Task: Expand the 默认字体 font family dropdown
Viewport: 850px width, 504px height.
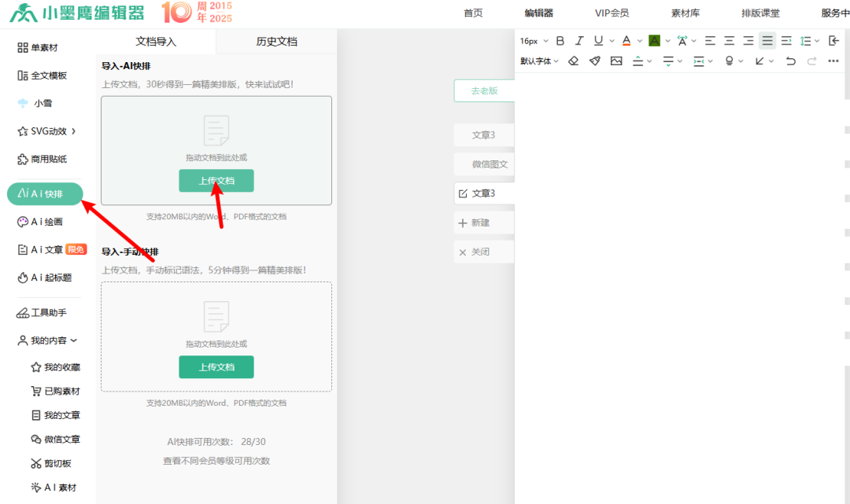Action: tap(539, 61)
